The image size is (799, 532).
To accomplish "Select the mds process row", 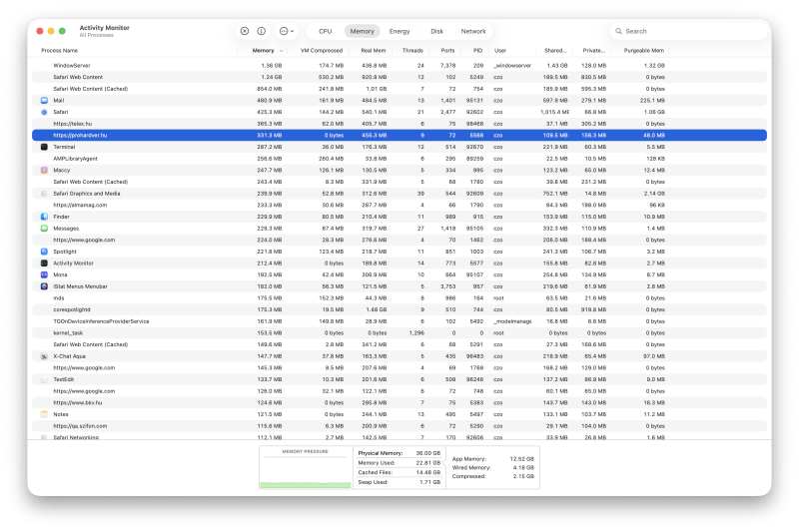I will [x=399, y=297].
